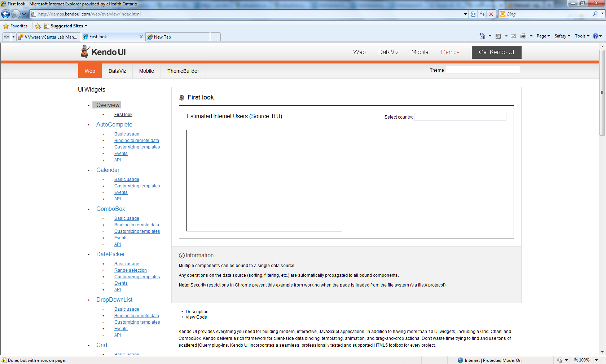
Task: Open Mobile in the top site navigation
Action: [420, 52]
